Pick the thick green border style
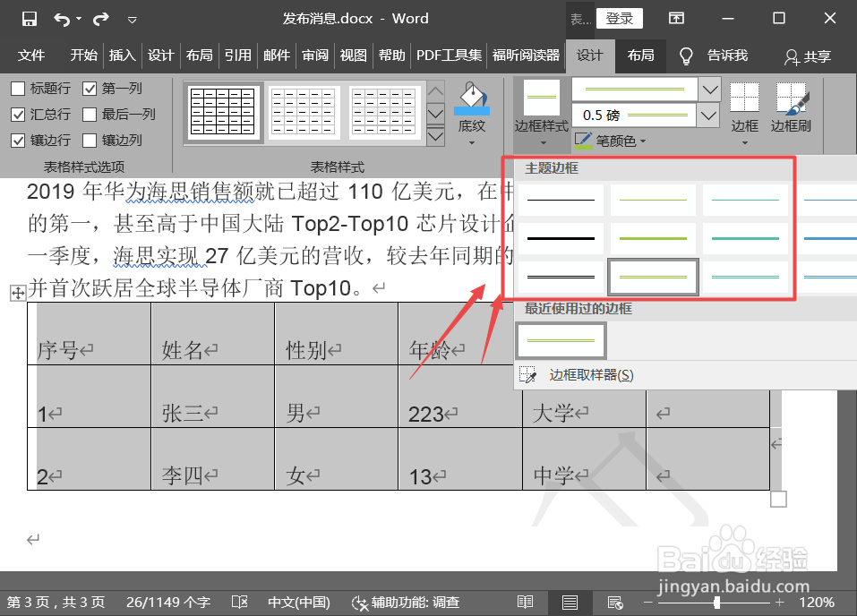 [x=653, y=238]
